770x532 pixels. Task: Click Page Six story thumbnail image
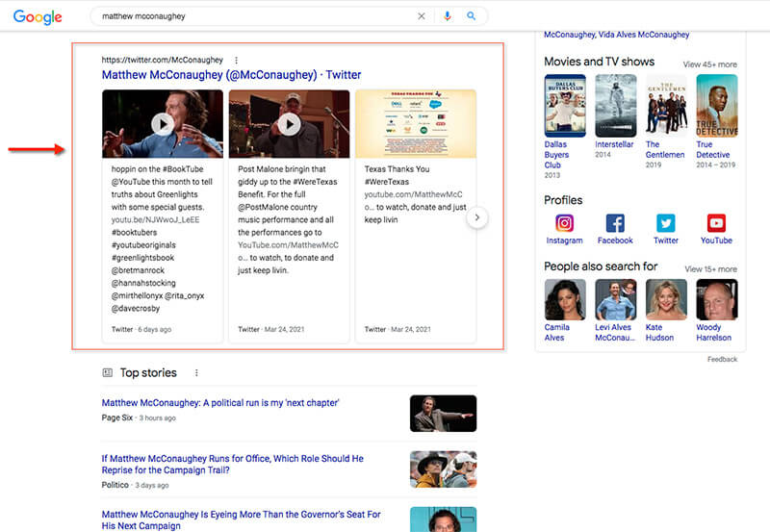click(443, 414)
